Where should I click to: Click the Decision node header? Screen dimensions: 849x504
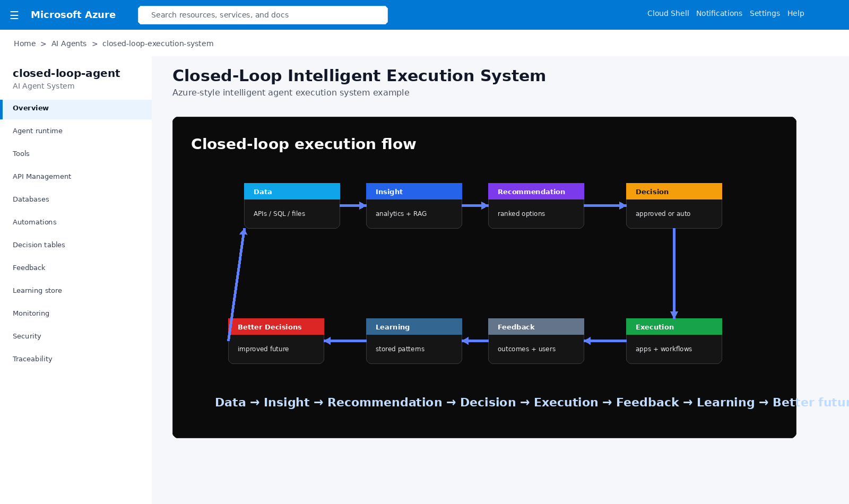pyautogui.click(x=674, y=192)
